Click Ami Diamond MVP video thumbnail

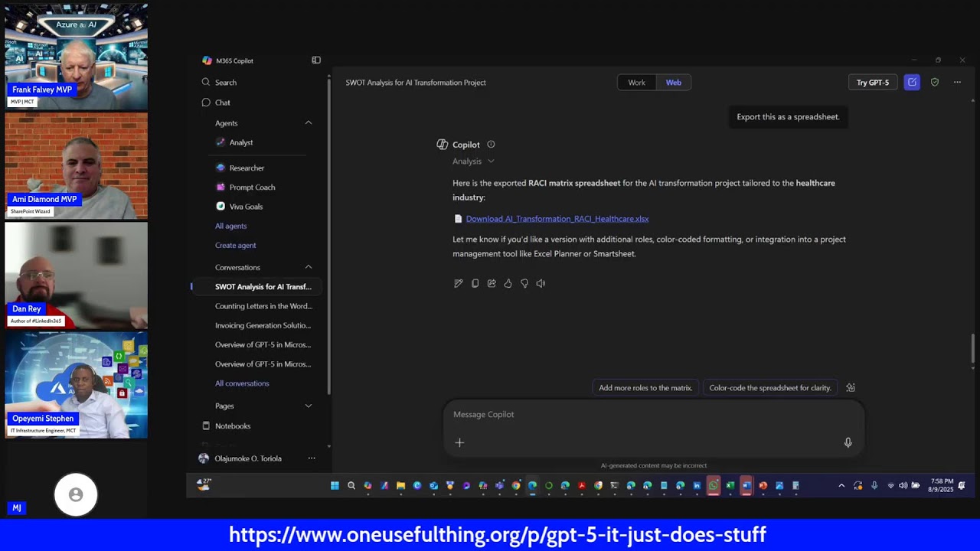pyautogui.click(x=76, y=165)
